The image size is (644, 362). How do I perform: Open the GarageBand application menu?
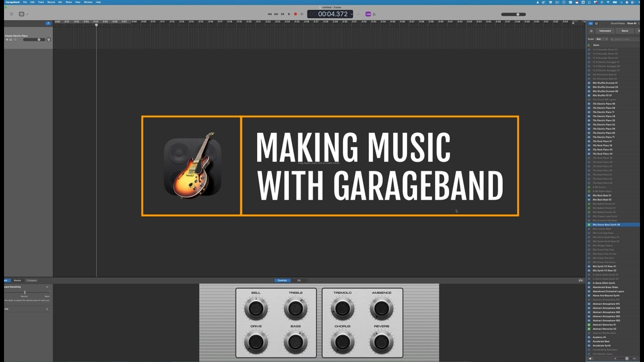tap(13, 2)
